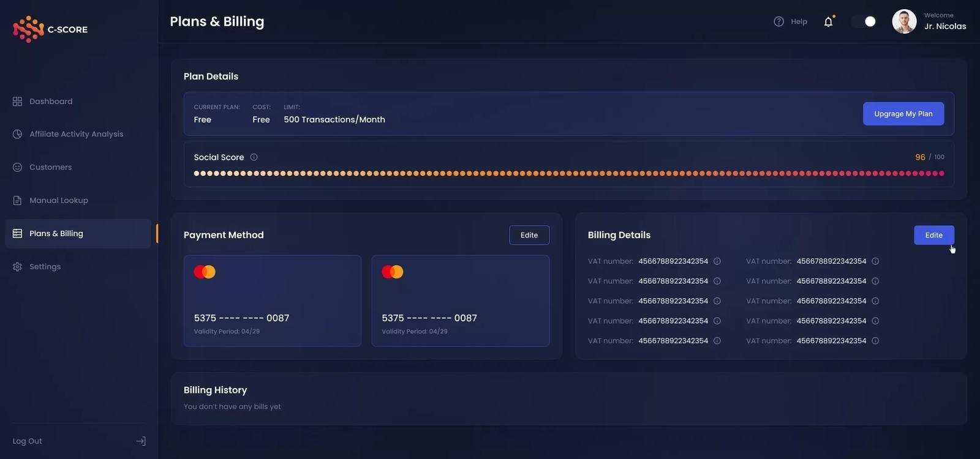Screen dimensions: 980x459
Task: Click Edite button for Payment Method
Action: pyautogui.click(x=529, y=235)
